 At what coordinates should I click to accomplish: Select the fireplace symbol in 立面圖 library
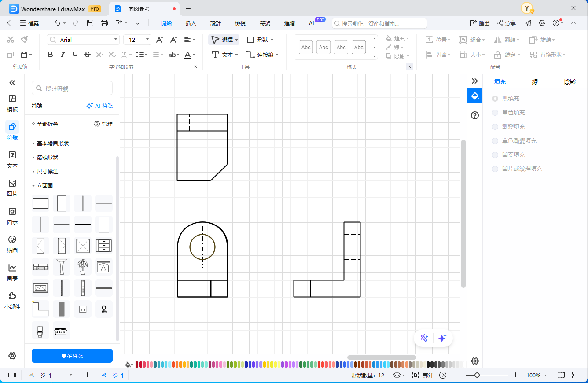[104, 267]
